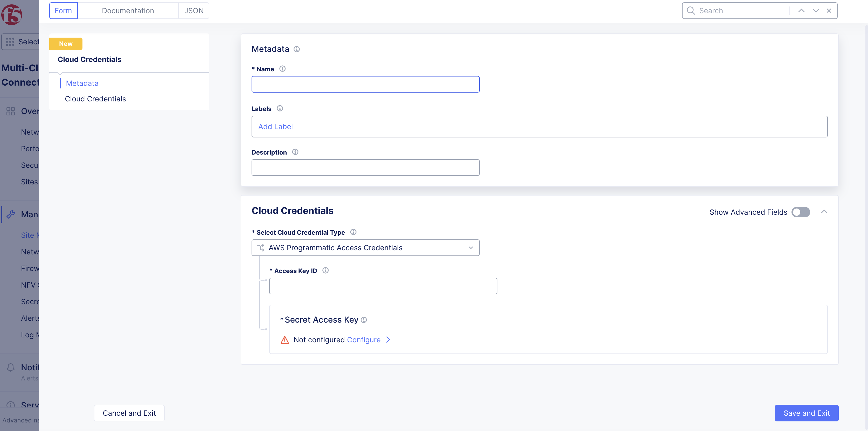Click the Configure link for Secret Access Key
Screen dimensions: 868x431
[x=364, y=340]
